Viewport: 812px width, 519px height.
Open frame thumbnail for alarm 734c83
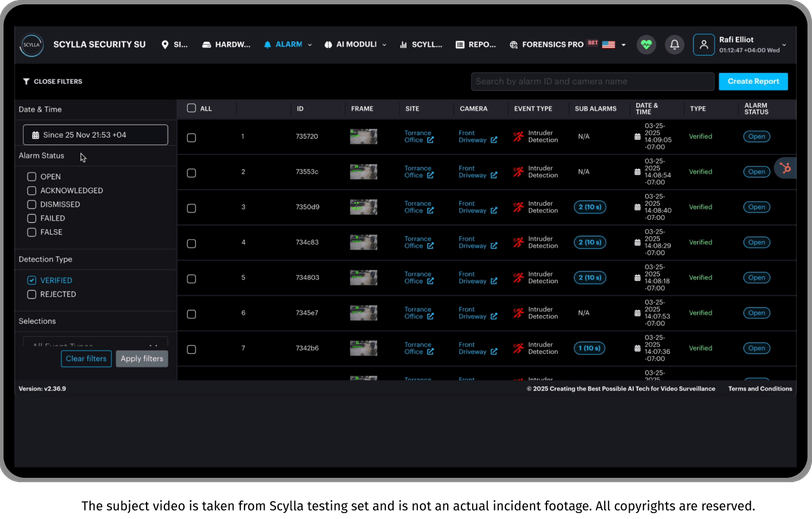tap(364, 242)
